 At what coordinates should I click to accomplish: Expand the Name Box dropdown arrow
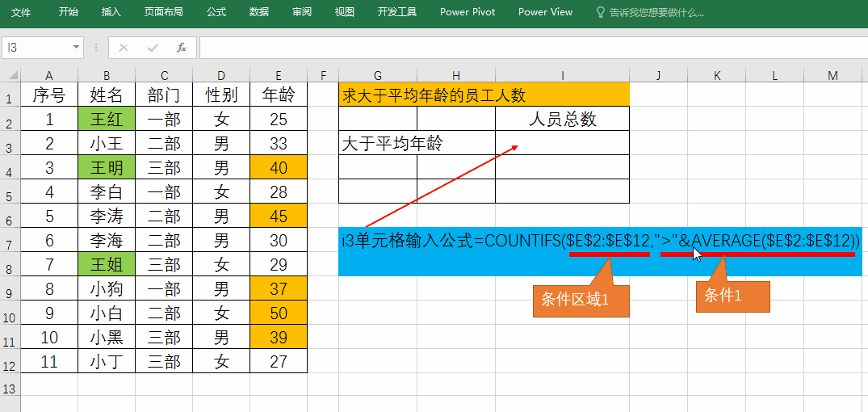(77, 48)
